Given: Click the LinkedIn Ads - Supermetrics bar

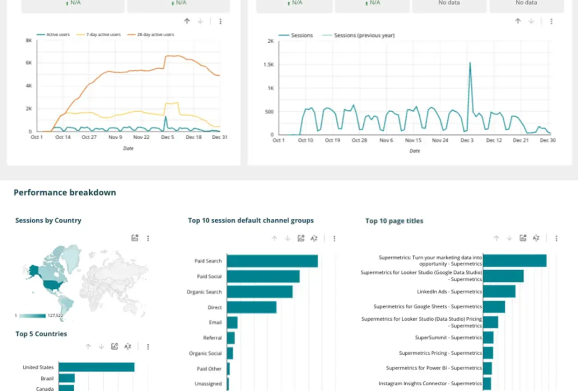Looking at the screenshot, I should (499, 291).
